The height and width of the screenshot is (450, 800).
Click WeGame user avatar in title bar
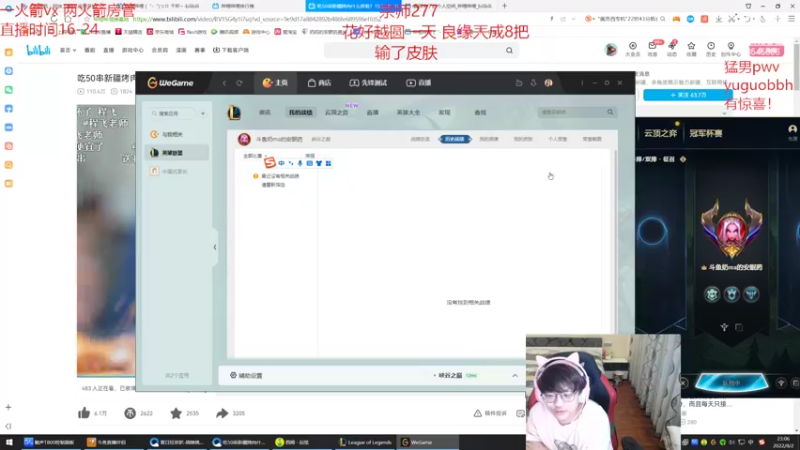click(x=548, y=83)
